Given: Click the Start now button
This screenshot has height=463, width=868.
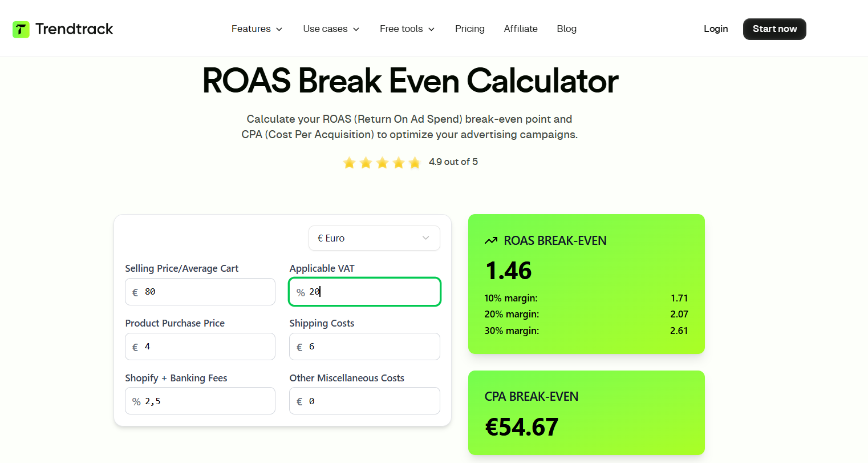Looking at the screenshot, I should pos(774,29).
